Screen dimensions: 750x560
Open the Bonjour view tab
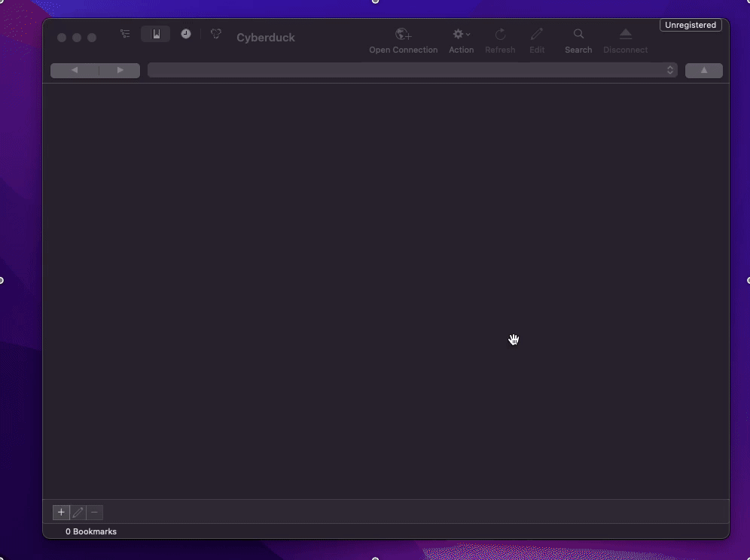click(x=216, y=34)
